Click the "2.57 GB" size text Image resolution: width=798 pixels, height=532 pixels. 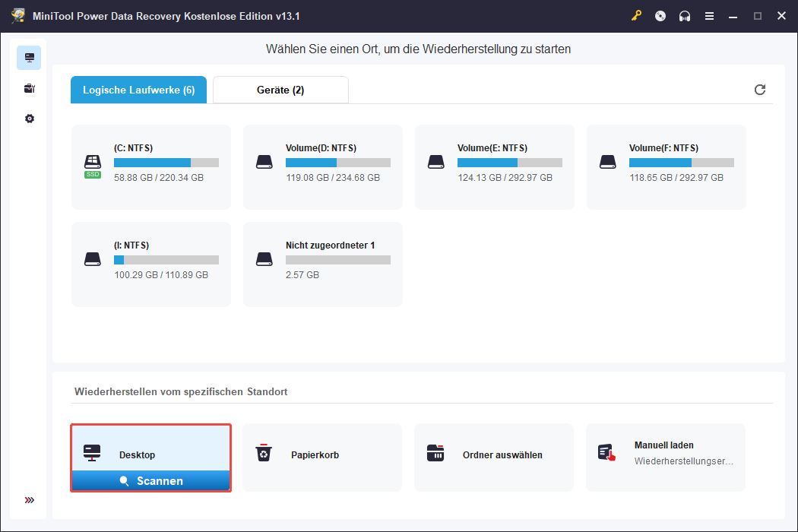[x=302, y=275]
